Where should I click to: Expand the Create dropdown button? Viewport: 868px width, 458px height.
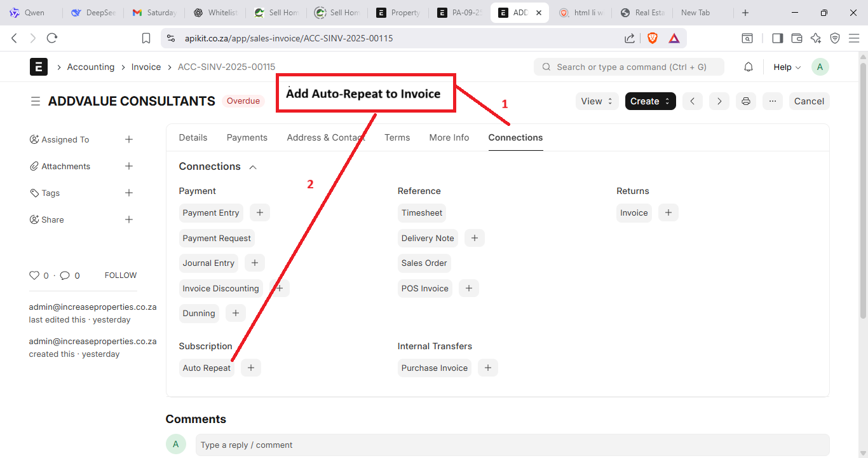(650, 101)
